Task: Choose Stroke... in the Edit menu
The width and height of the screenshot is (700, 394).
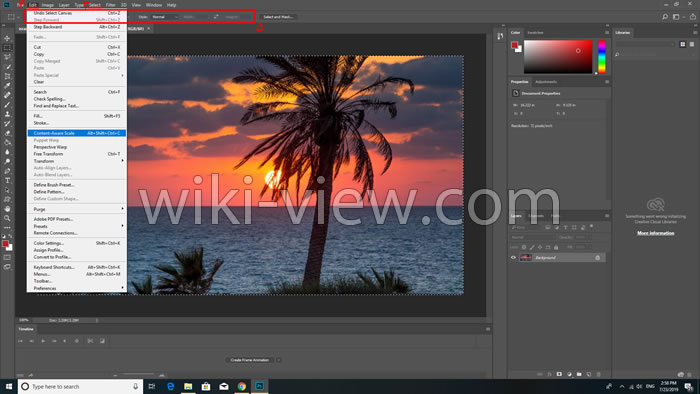Action: pyautogui.click(x=77, y=123)
